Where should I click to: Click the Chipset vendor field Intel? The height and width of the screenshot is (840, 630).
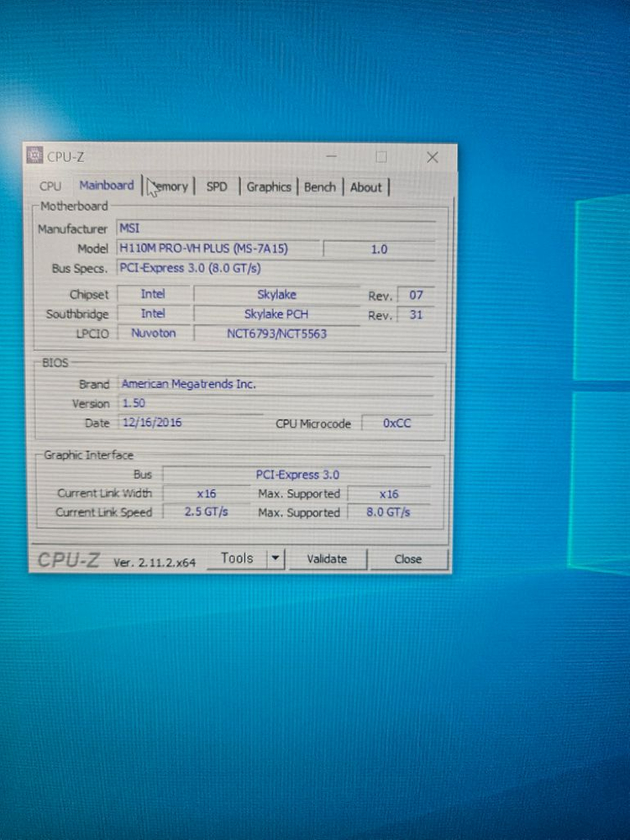click(153, 293)
